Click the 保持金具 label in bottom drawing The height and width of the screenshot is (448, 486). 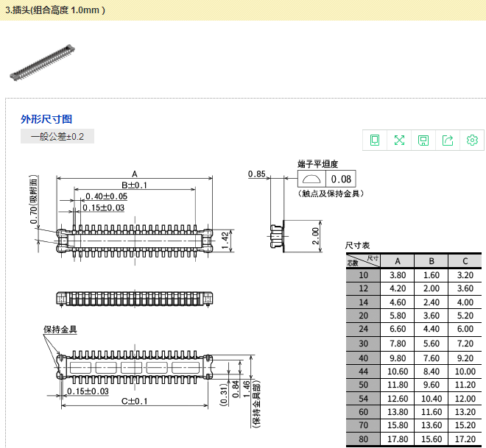point(60,329)
